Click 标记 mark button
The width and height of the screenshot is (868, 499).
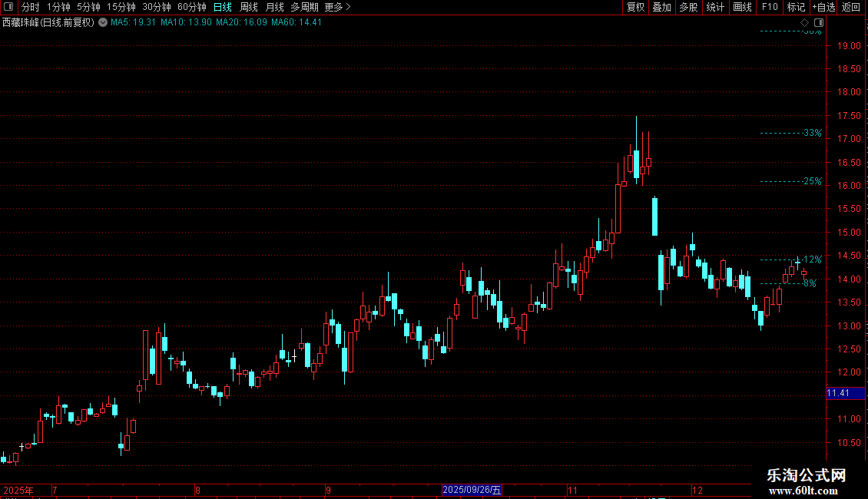(x=796, y=7)
